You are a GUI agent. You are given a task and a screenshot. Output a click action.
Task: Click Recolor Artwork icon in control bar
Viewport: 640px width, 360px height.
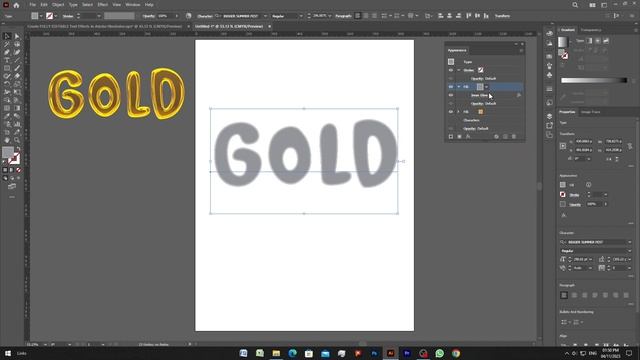pos(189,16)
